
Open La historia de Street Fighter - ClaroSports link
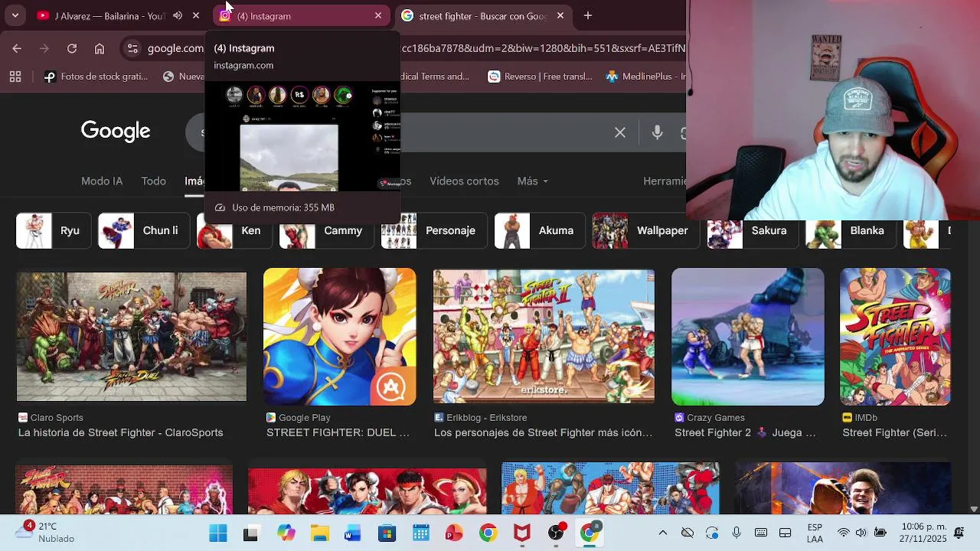click(x=121, y=432)
